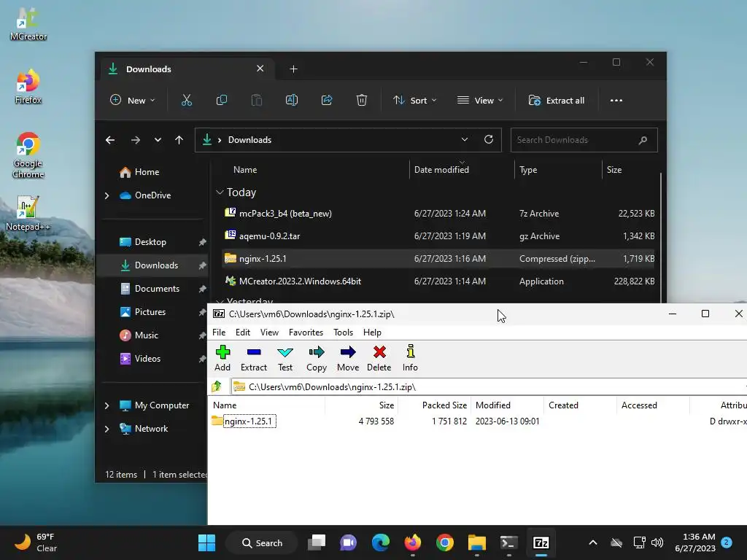Show hidden system tray icons
The image size is (747, 560).
point(592,542)
